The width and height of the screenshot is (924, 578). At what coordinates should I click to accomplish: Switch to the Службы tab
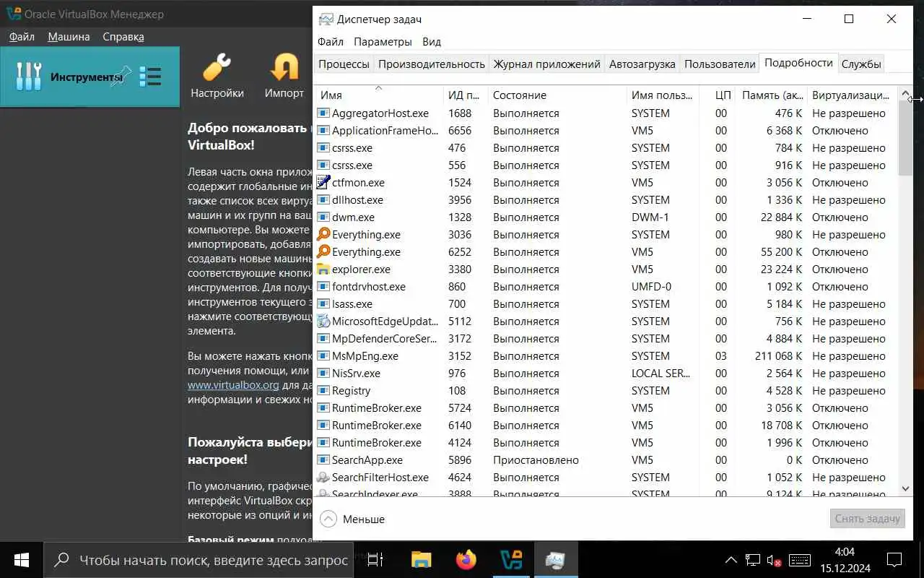pos(861,64)
